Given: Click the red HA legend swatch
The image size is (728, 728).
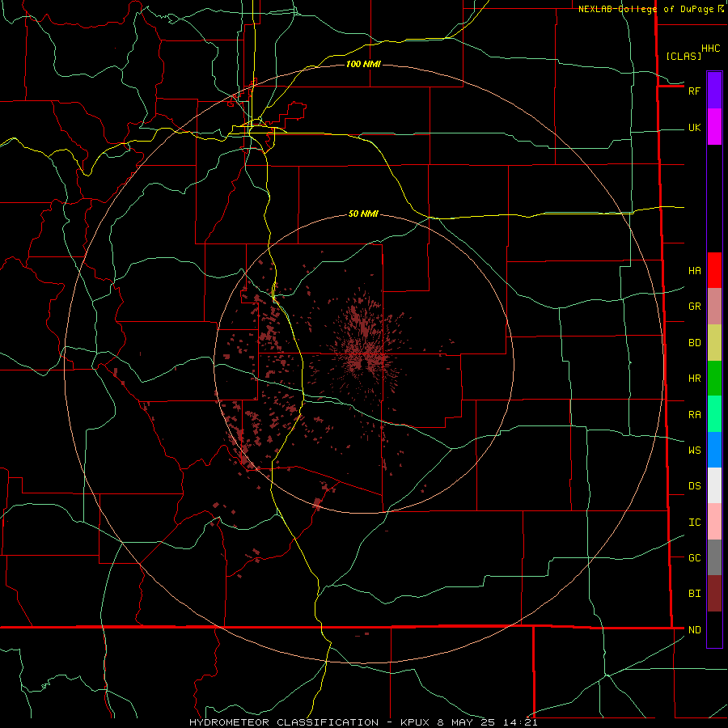Looking at the screenshot, I should [x=714, y=270].
